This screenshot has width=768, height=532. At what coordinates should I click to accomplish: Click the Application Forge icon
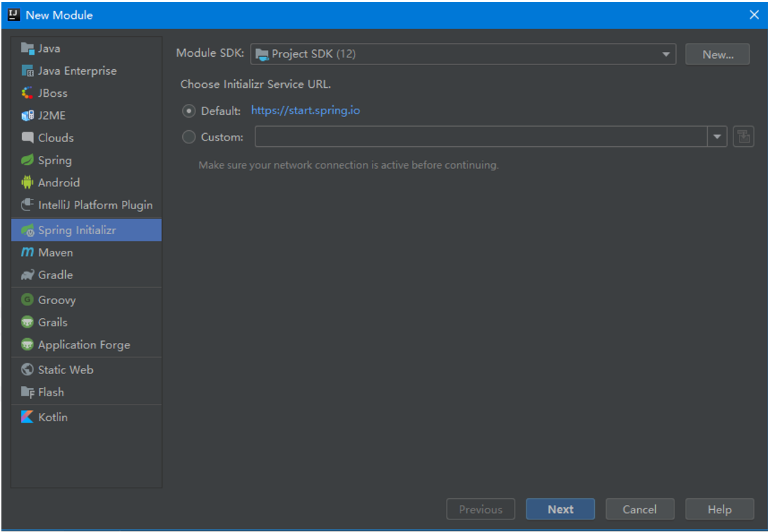28,344
